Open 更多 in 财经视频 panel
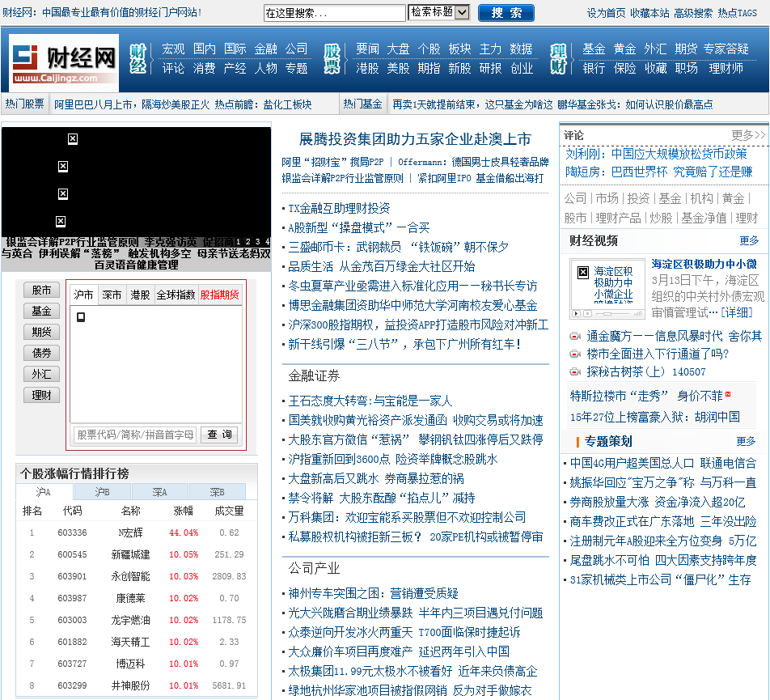770x700 pixels. point(749,240)
